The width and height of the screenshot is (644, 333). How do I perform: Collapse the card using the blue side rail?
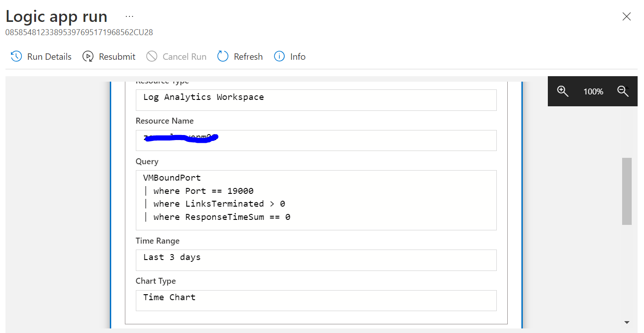tap(111, 201)
